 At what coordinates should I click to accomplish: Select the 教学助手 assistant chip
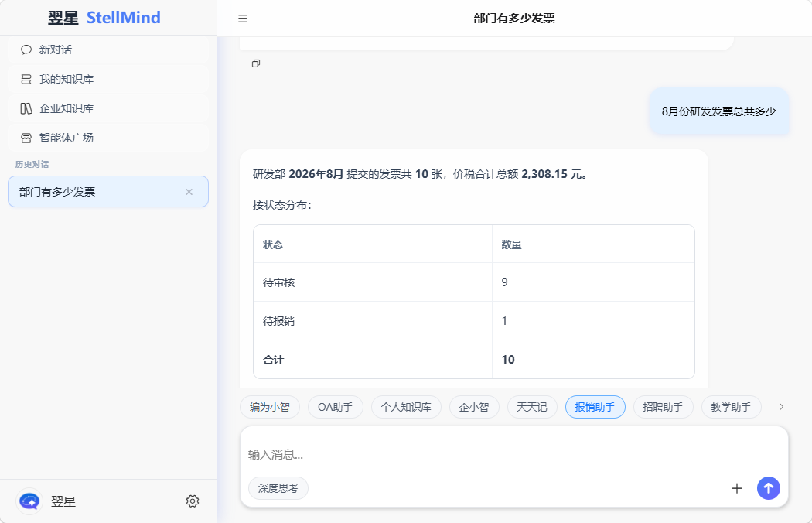[732, 408]
